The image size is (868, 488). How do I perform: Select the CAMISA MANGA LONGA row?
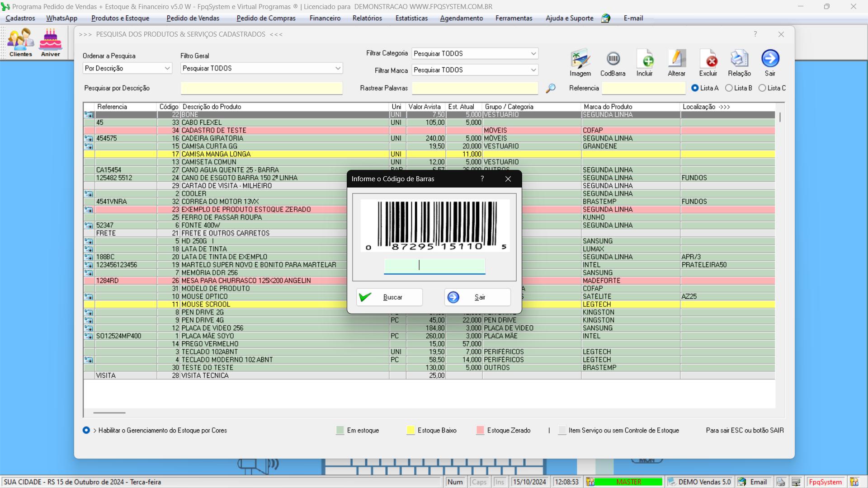(x=429, y=154)
